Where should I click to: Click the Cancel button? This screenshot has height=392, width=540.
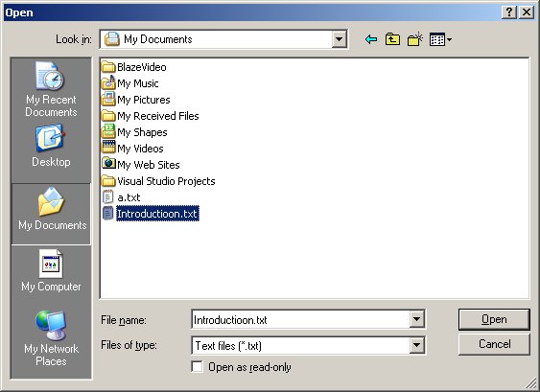tap(494, 344)
